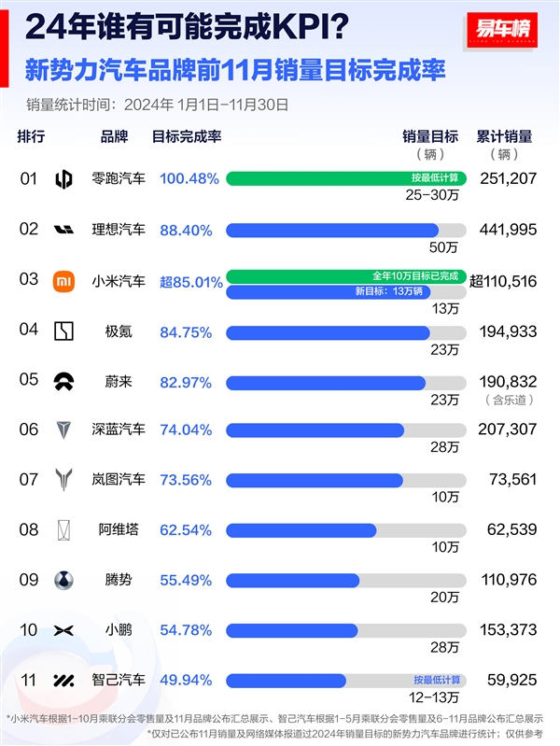Click the Leapmotor (零跑汽车) brand logo
Image resolution: width=560 pixels, height=746 pixels.
(63, 179)
